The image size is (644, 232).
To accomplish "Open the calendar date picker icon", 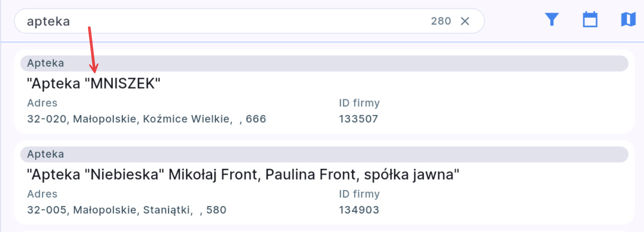I will pyautogui.click(x=590, y=20).
